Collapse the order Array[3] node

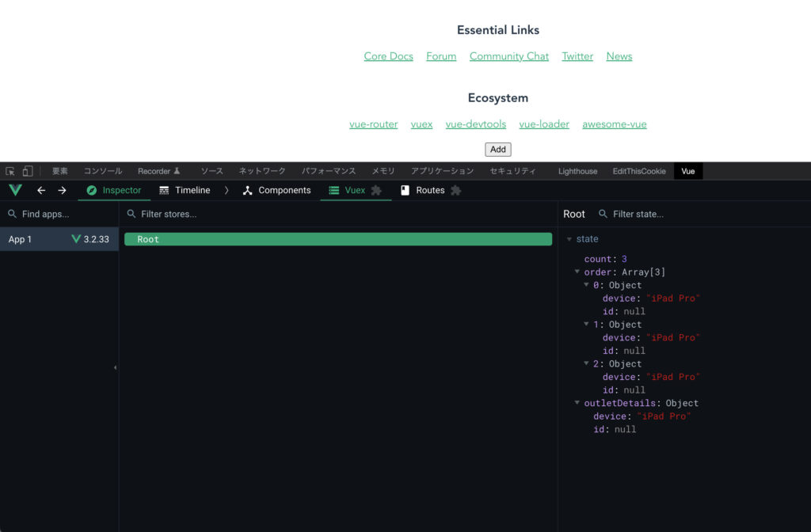577,272
